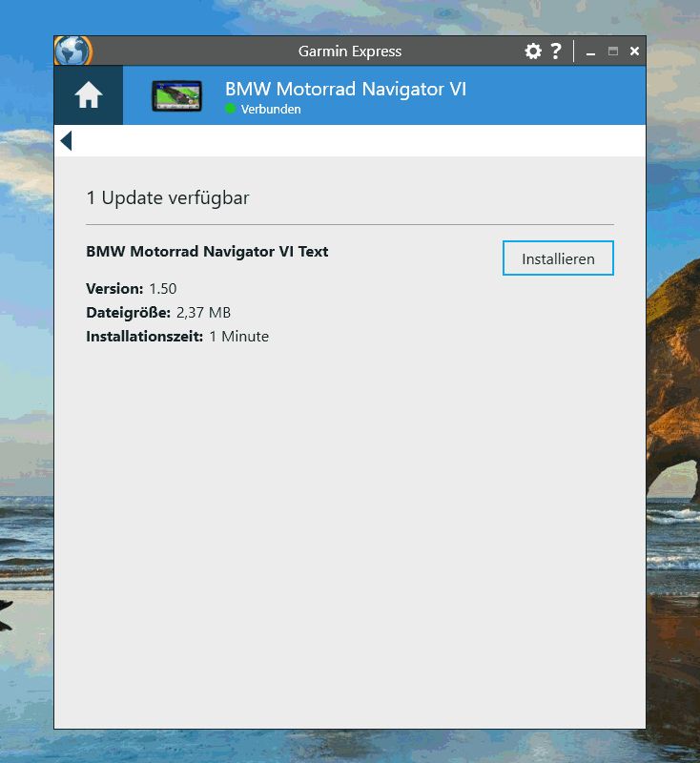Maximize the Garmin Express window

(x=613, y=52)
